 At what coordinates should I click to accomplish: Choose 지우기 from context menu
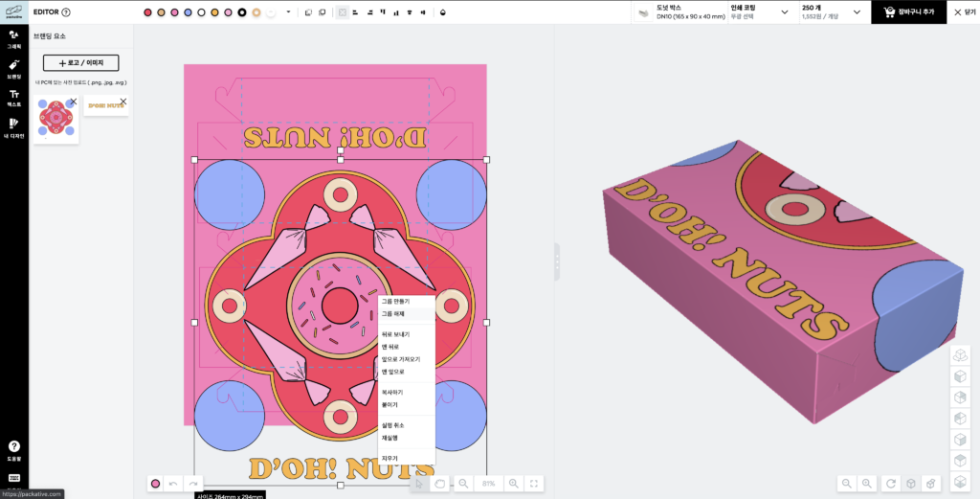pyautogui.click(x=406, y=459)
